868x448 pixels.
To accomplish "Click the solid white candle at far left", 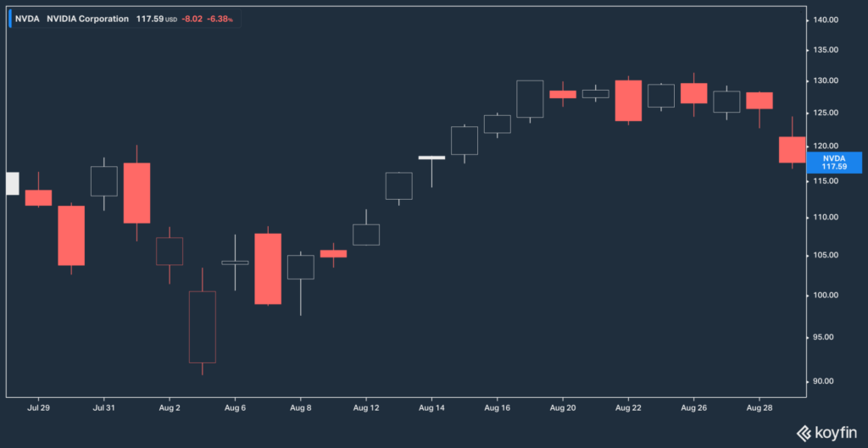I will click(12, 183).
